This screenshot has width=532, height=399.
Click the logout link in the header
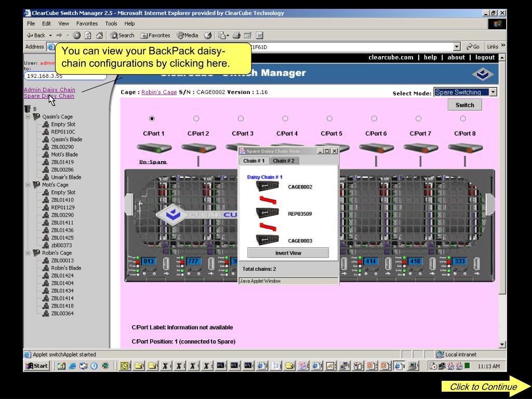(485, 57)
